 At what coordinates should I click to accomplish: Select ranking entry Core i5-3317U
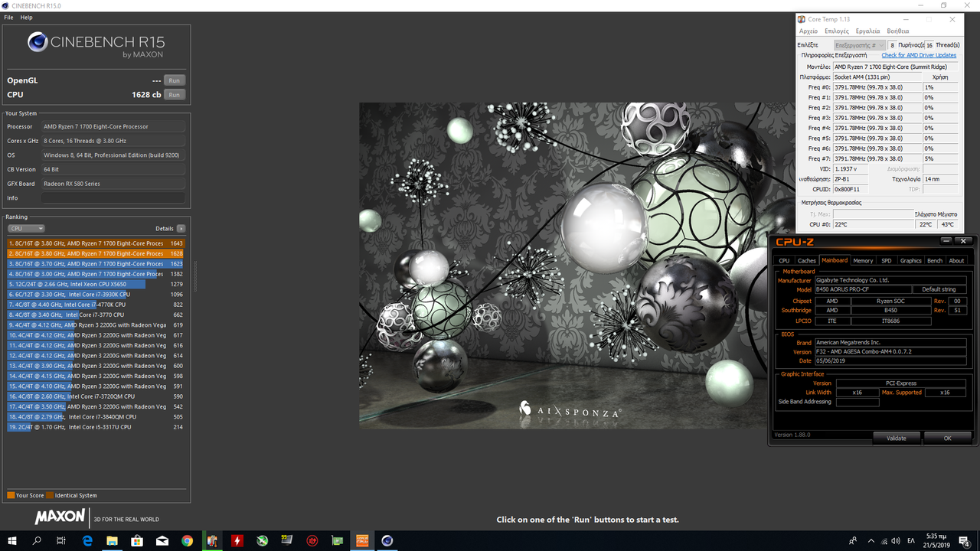tap(96, 427)
